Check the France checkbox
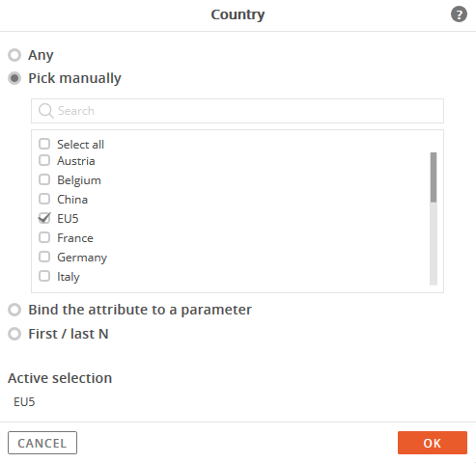Screen dimensions: 476x463 (x=44, y=237)
